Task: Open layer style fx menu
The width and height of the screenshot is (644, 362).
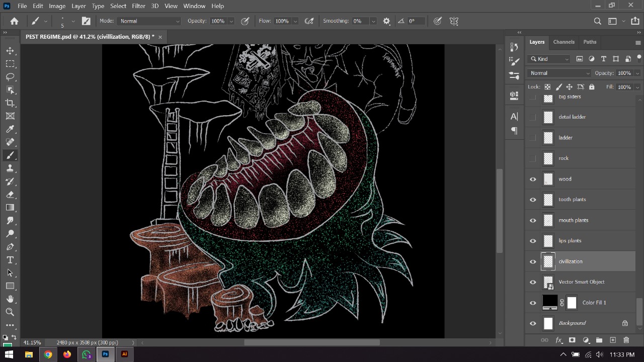Action: (x=558, y=340)
